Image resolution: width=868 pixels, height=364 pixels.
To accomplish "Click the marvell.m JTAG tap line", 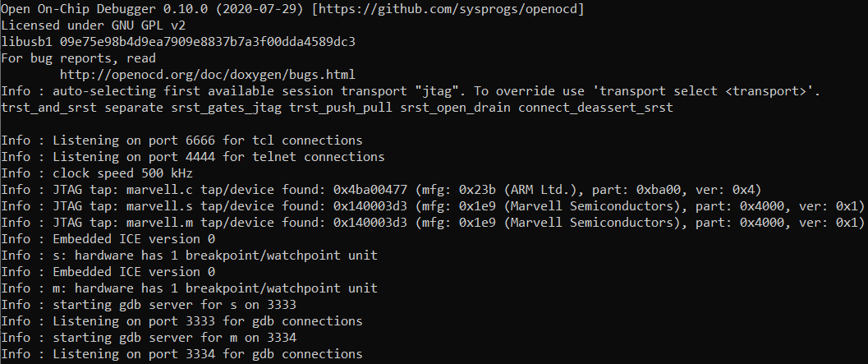I will pyautogui.click(x=432, y=222).
